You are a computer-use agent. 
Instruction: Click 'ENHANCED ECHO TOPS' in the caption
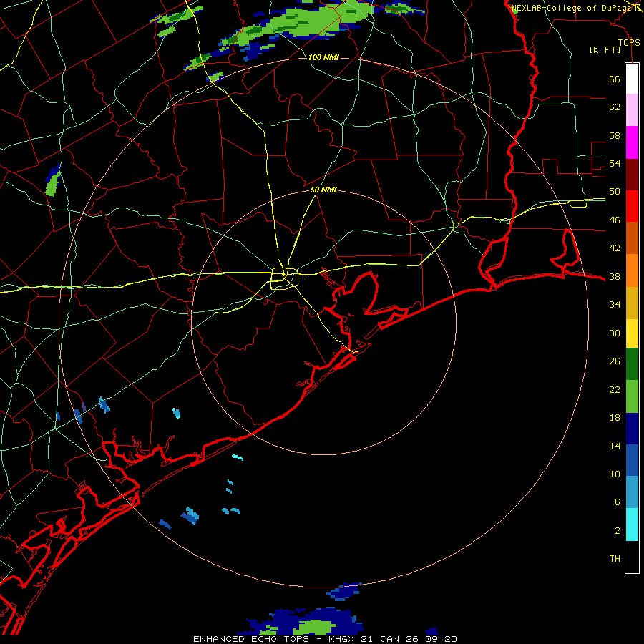(251, 639)
